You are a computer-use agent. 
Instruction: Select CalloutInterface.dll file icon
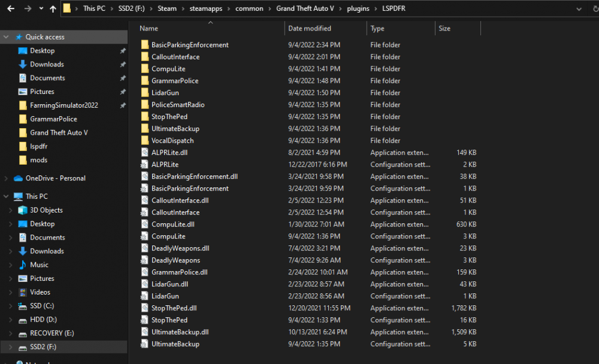pos(144,201)
